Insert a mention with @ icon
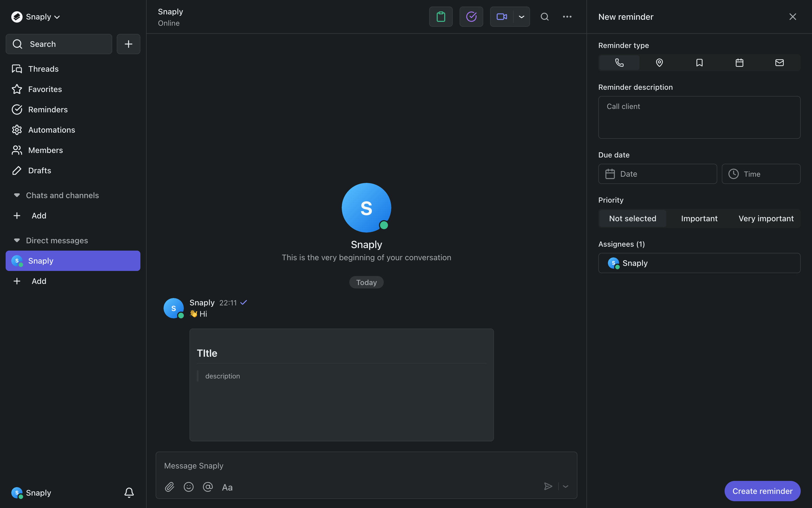The image size is (812, 508). click(208, 487)
